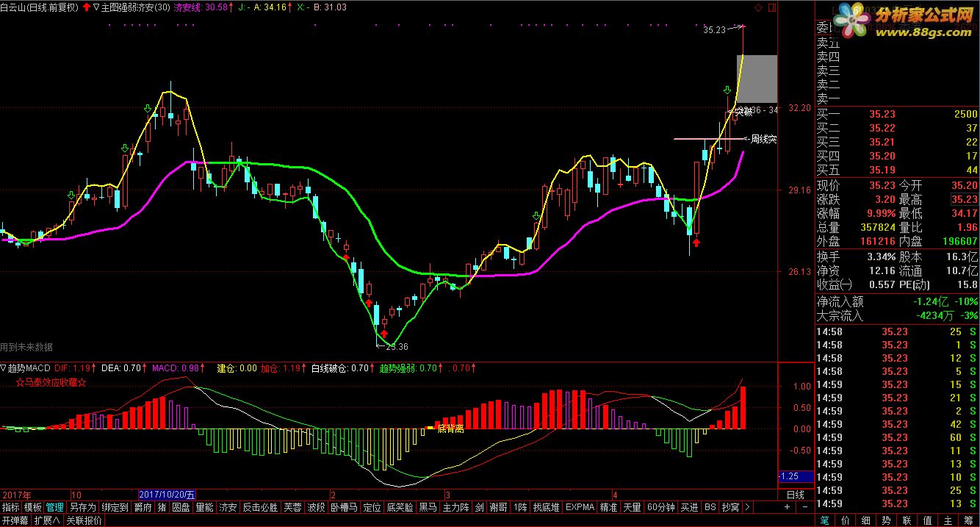This screenshot has height=527, width=980.
Task: Click the 底背离 label in MACD panel
Action: [450, 428]
